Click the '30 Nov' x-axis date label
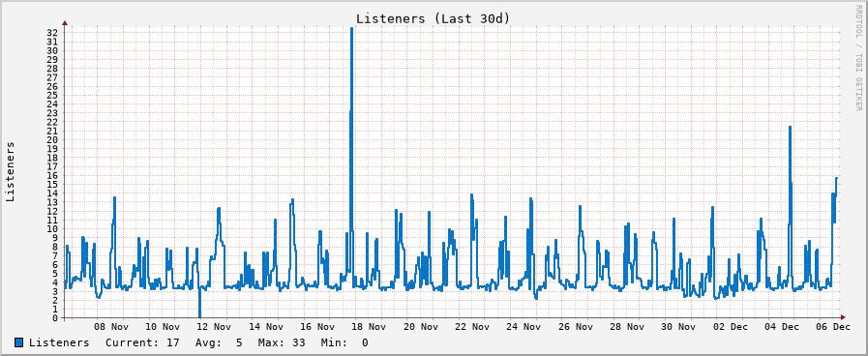868x356 pixels. coord(678,327)
